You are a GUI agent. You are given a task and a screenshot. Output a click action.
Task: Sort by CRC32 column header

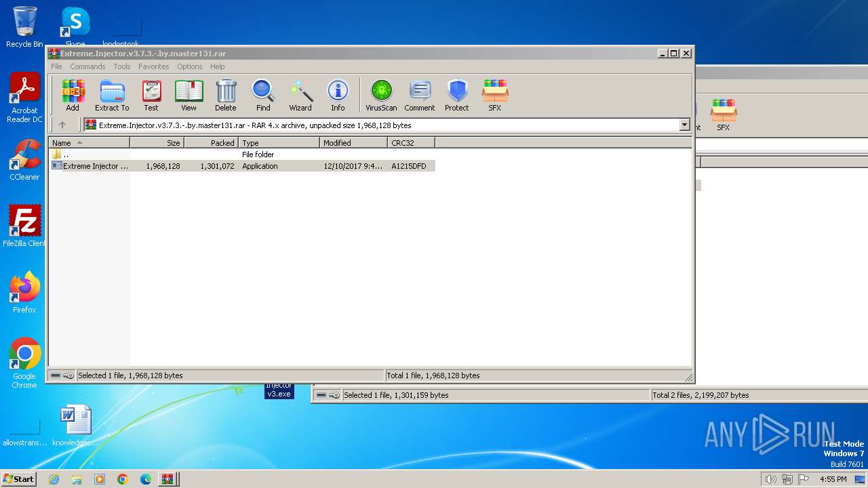(x=411, y=142)
